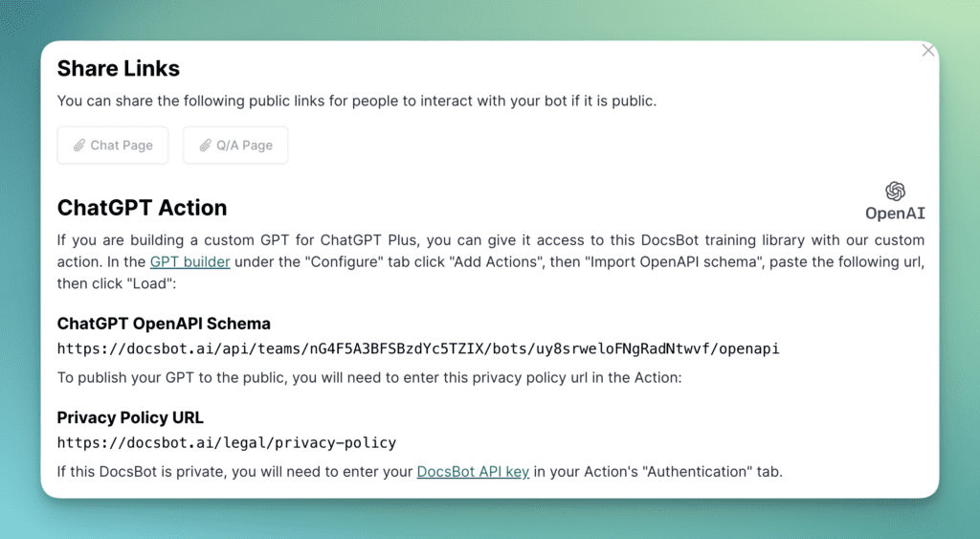Click the ChatGPT OpenAPI Schema subheading
The width and height of the screenshot is (980, 539).
pyautogui.click(x=164, y=323)
